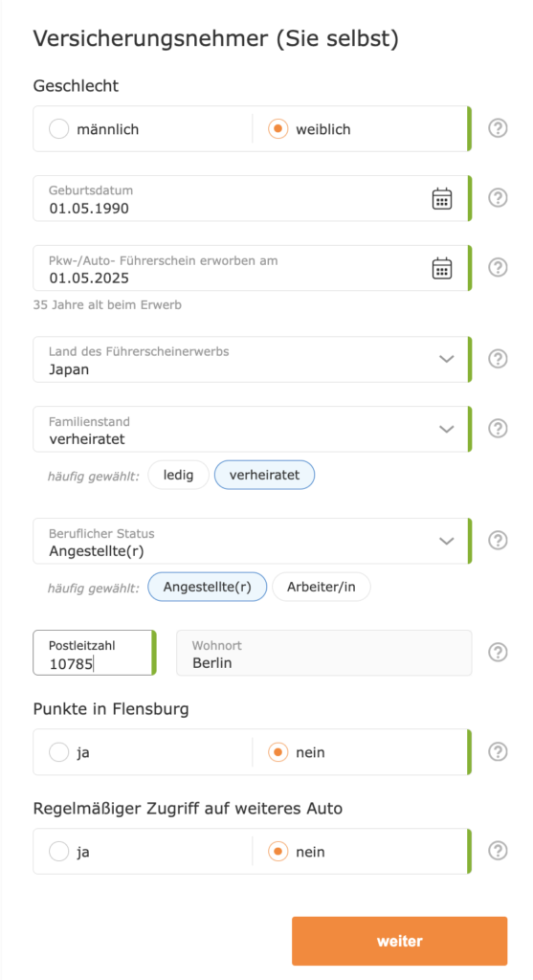Show help for Familienstand

pos(498,429)
